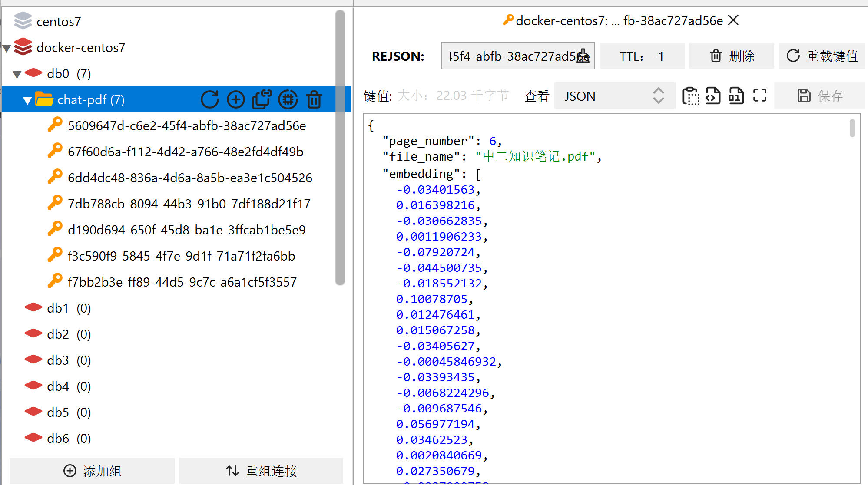Select key 67f60d6a-f112-4d42-a766-48e2fd4df49b
This screenshot has width=868, height=485.
[186, 152]
